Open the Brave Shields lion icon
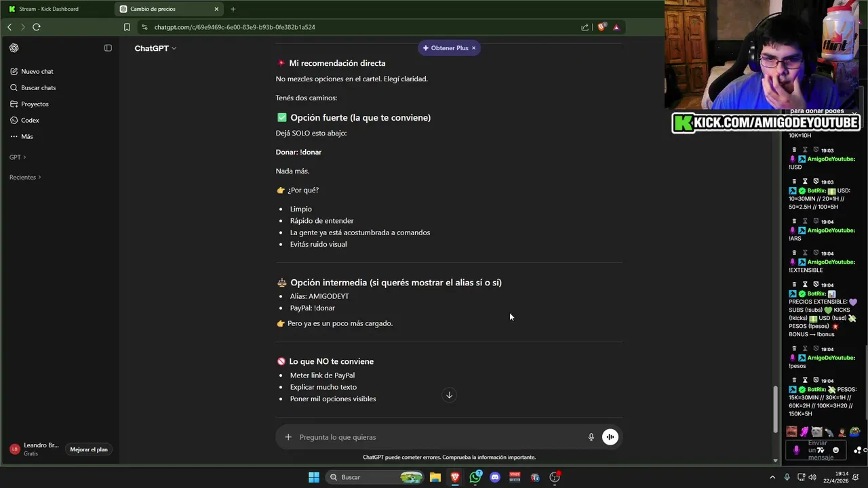This screenshot has width=868, height=488. (601, 27)
